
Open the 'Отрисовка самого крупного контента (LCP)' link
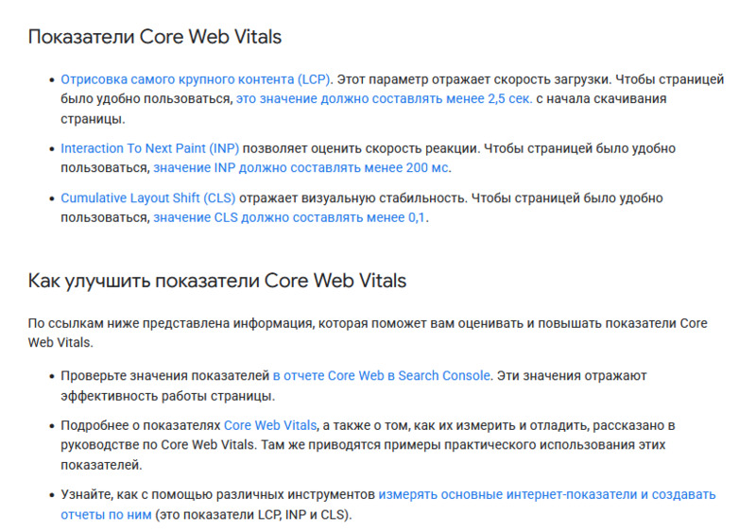196,79
